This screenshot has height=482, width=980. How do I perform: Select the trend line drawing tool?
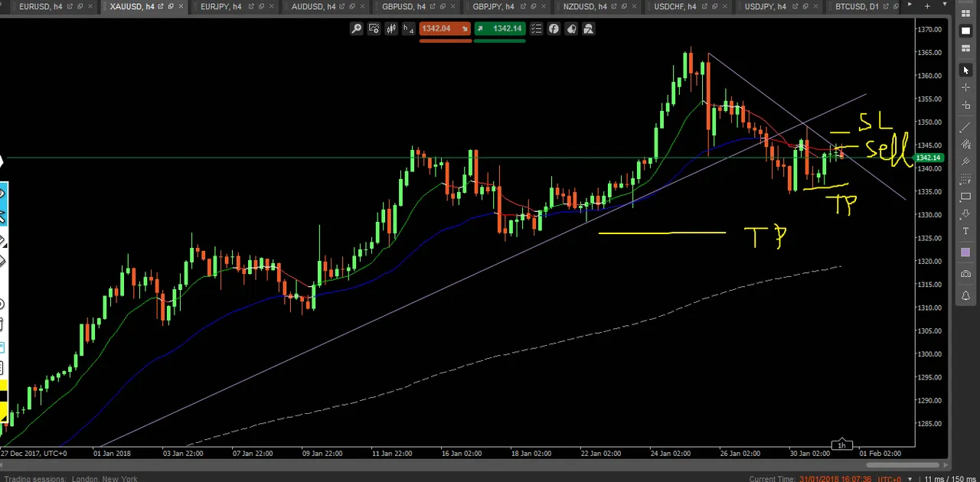[x=965, y=125]
